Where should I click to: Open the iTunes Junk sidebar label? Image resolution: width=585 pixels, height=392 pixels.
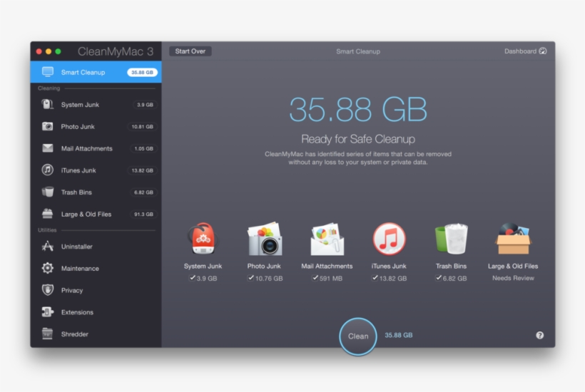[78, 170]
